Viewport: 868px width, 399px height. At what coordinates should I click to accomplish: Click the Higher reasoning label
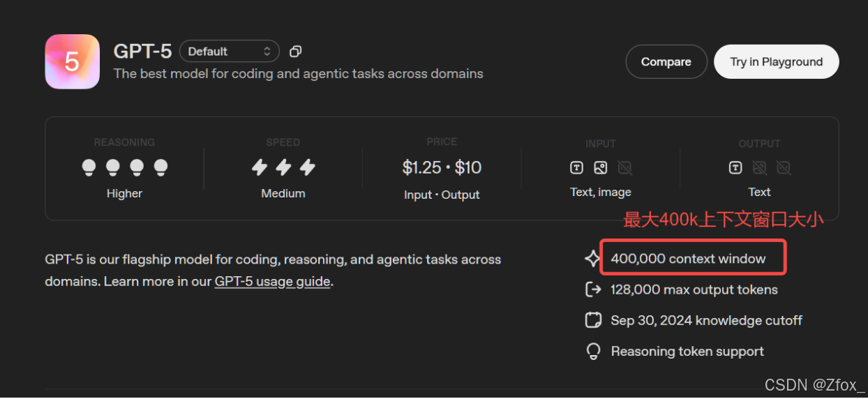click(x=124, y=193)
